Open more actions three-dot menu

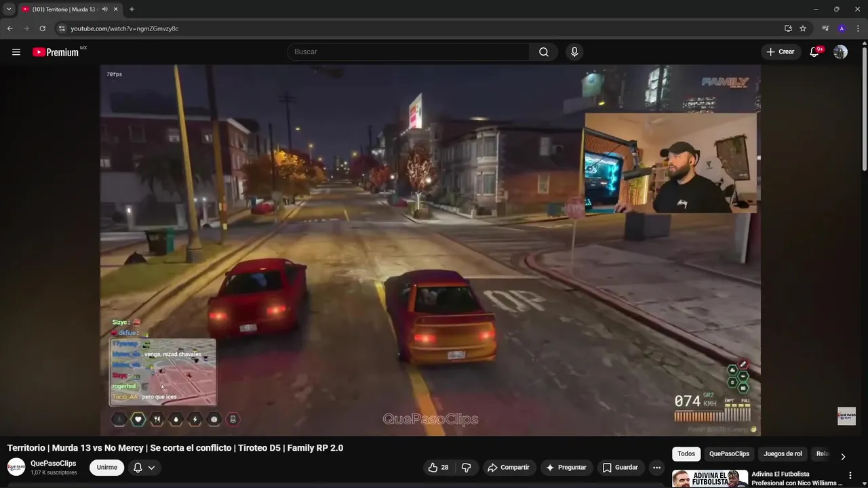click(656, 467)
